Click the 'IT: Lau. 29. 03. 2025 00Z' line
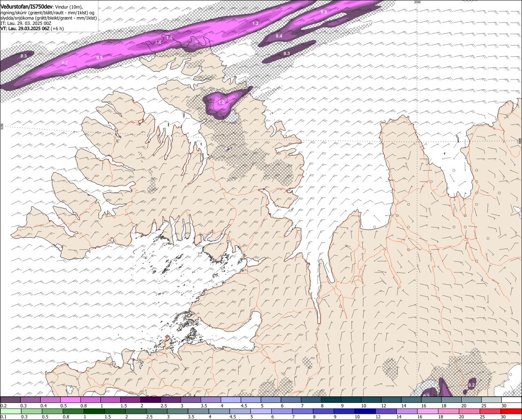 pyautogui.click(x=26, y=23)
